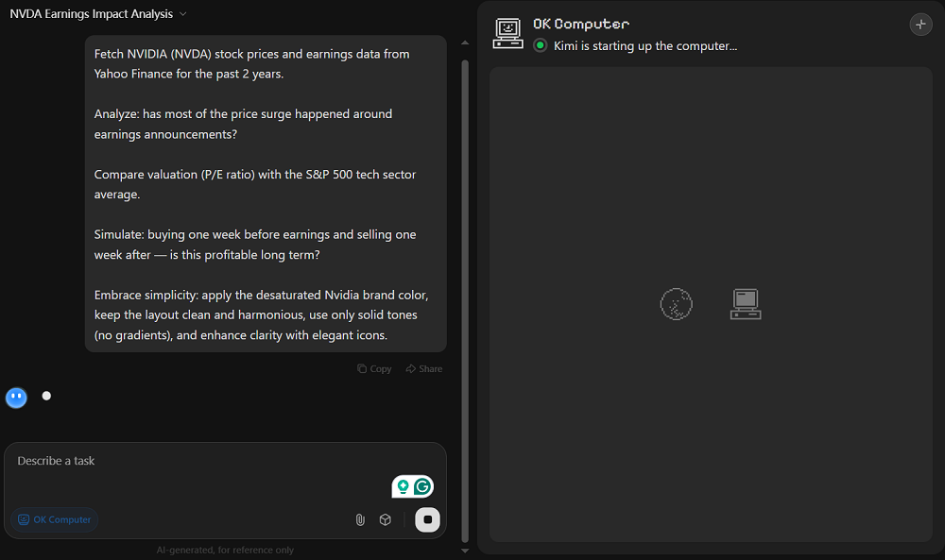The image size is (945, 560).
Task: Click the green lightbulb suggestion icon
Action: (404, 486)
